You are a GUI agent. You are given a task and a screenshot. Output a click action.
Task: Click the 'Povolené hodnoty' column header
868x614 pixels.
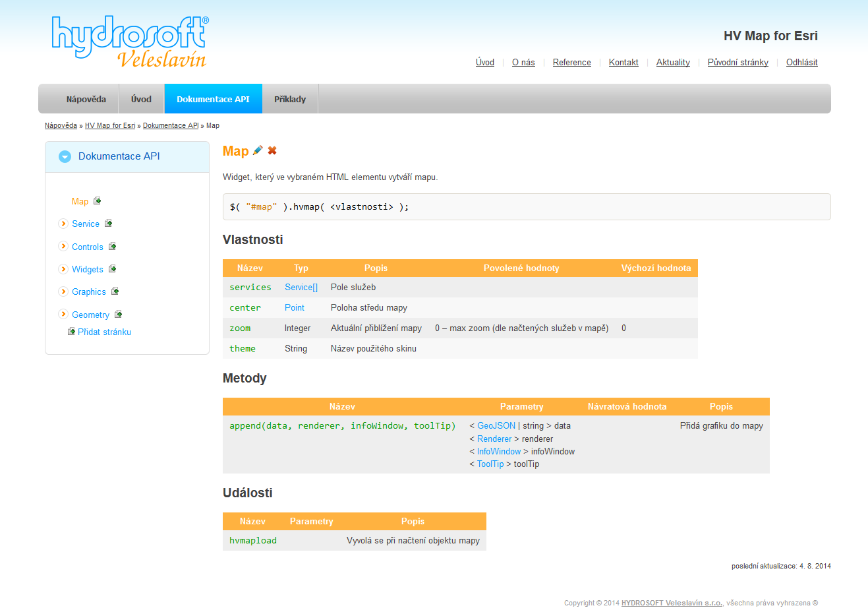point(521,268)
